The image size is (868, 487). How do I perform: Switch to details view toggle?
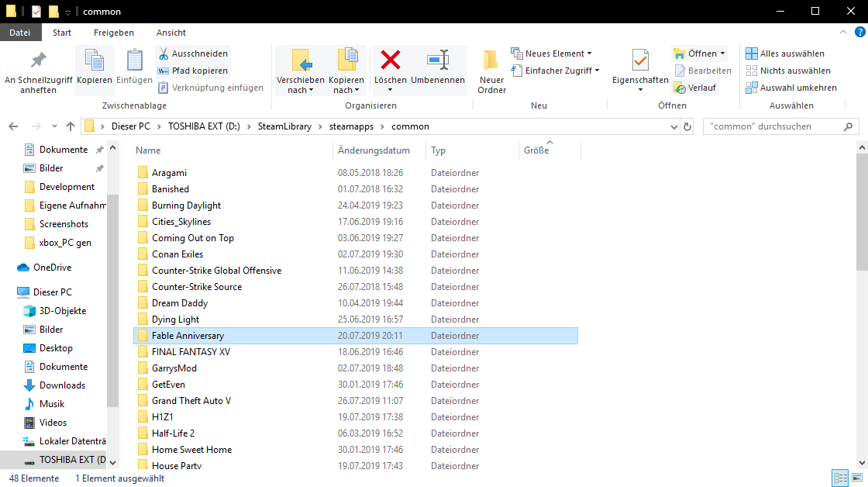coord(839,478)
